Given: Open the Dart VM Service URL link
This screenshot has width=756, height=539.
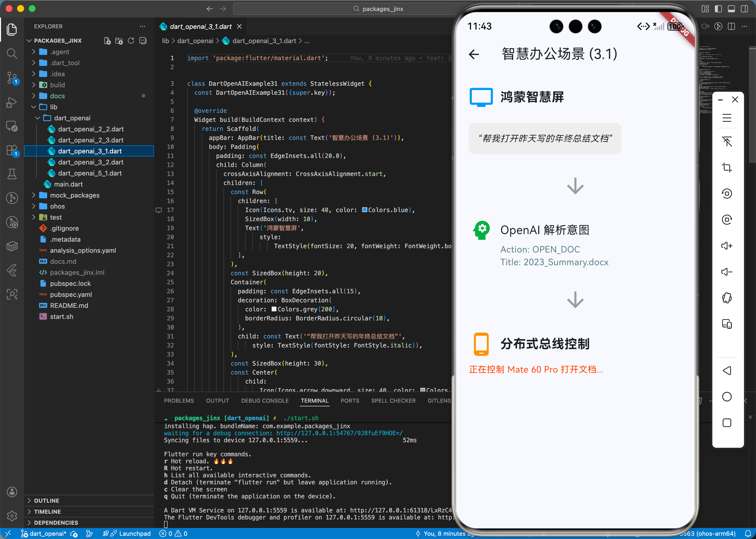Looking at the screenshot, I should (x=401, y=510).
